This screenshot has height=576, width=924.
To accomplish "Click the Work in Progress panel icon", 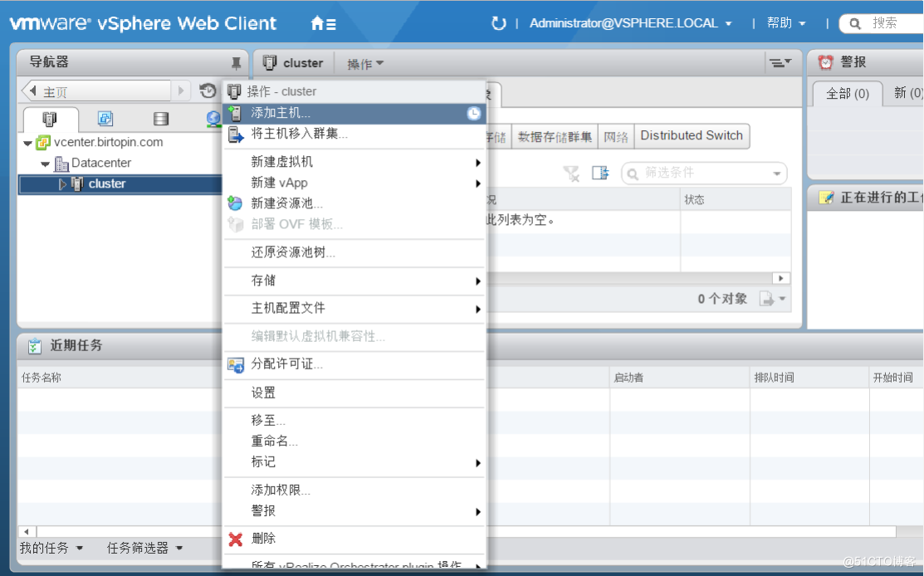I will click(826, 198).
